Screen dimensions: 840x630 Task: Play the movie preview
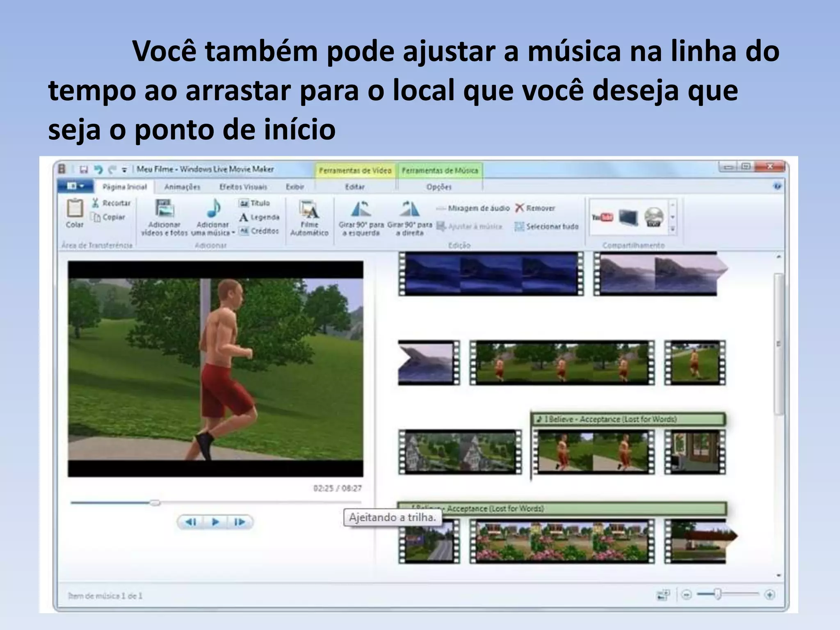(x=215, y=522)
